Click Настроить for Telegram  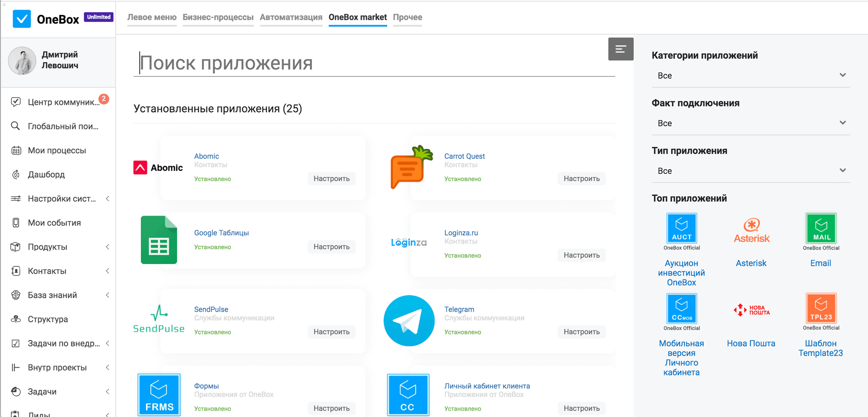point(582,332)
